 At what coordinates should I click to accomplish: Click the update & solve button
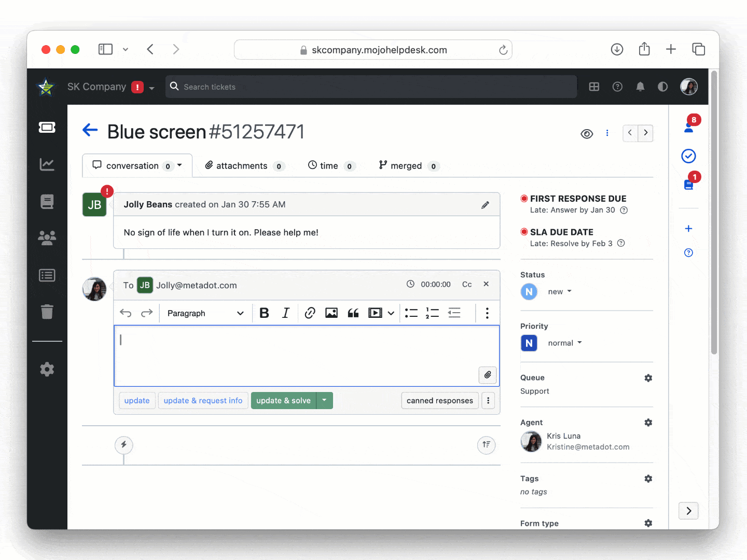283,401
